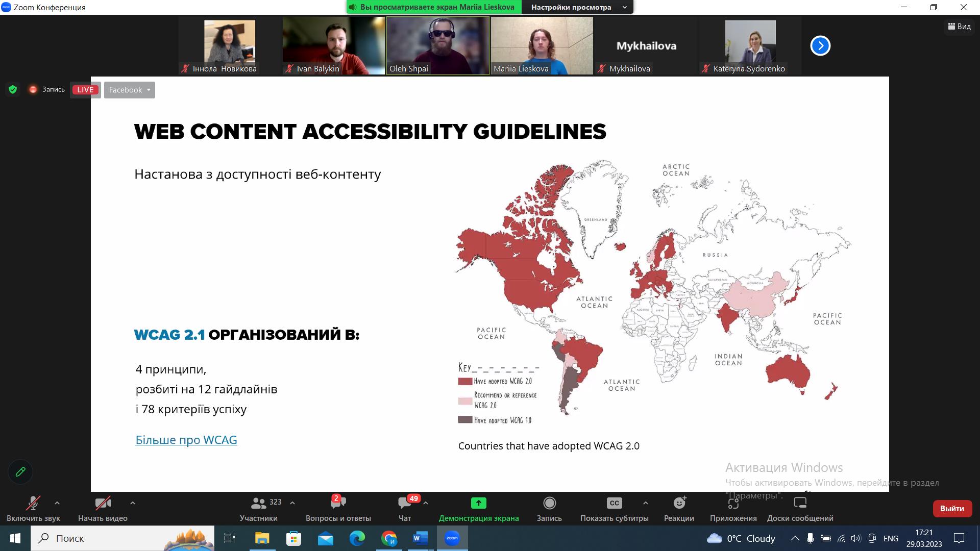The height and width of the screenshot is (551, 980).
Task: Open volume speaker tray icon
Action: (x=856, y=538)
